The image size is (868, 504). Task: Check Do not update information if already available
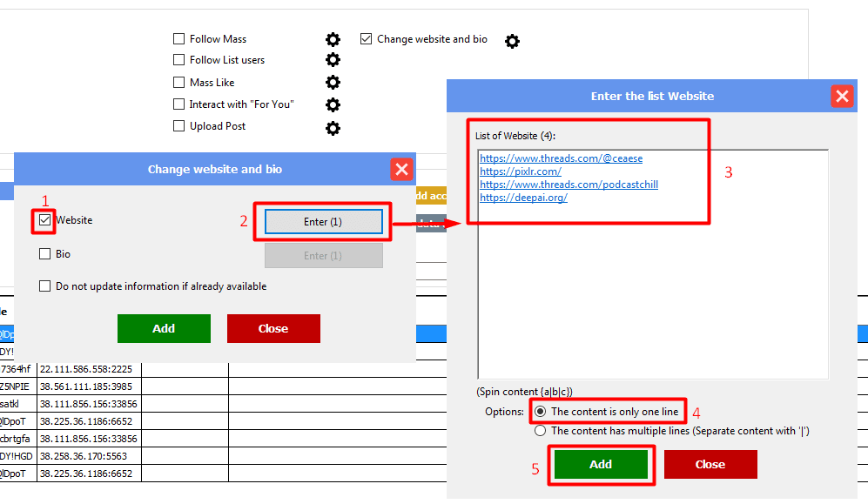[45, 286]
